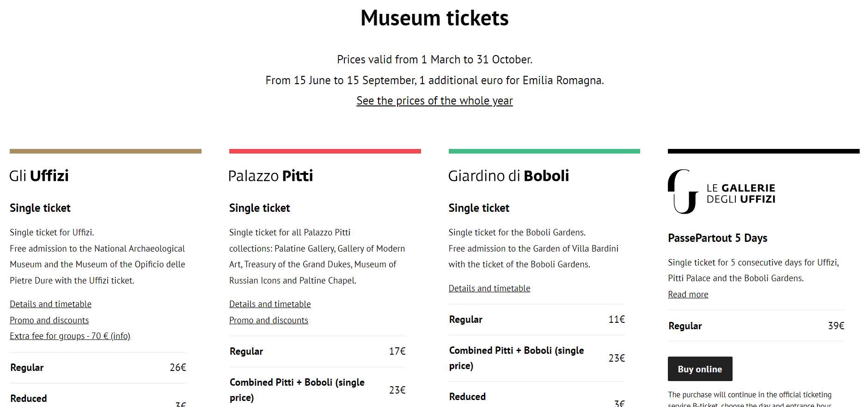The height and width of the screenshot is (407, 868).
Task: Open Boboli Gardens 'Details and timetable' link
Action: [x=489, y=288]
